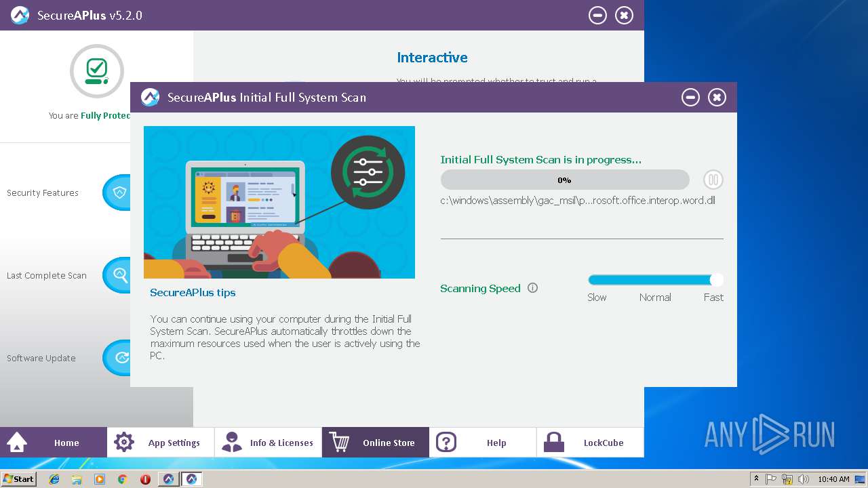
Task: Switch to second SecureAPlus taskbar window
Action: (x=191, y=479)
